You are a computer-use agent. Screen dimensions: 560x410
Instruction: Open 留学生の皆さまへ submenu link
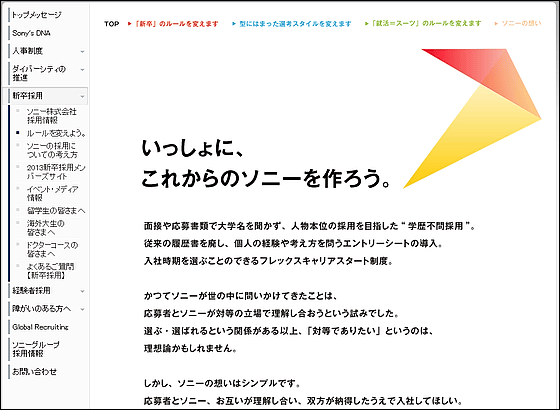coord(56,211)
